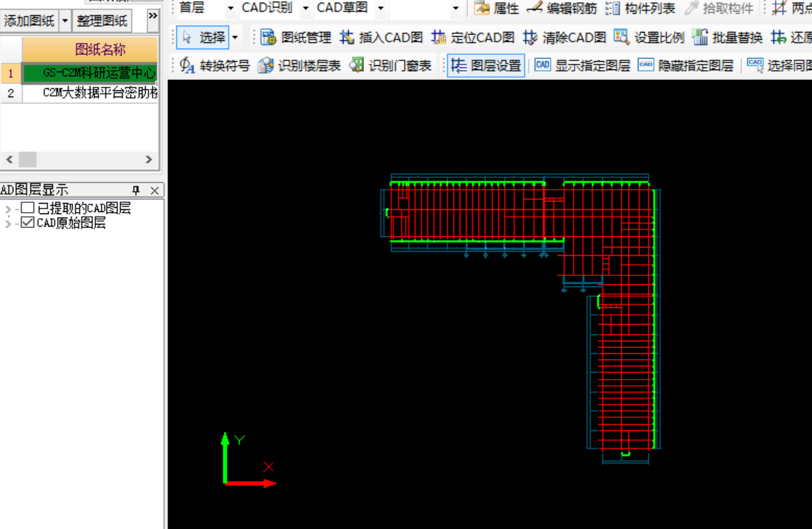This screenshot has height=529, width=812.
Task: Click the 批量替换 batch replace icon
Action: [700, 38]
